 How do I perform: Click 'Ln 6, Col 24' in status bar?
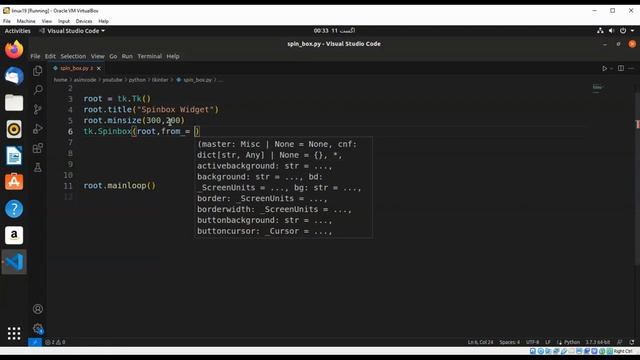click(480, 342)
